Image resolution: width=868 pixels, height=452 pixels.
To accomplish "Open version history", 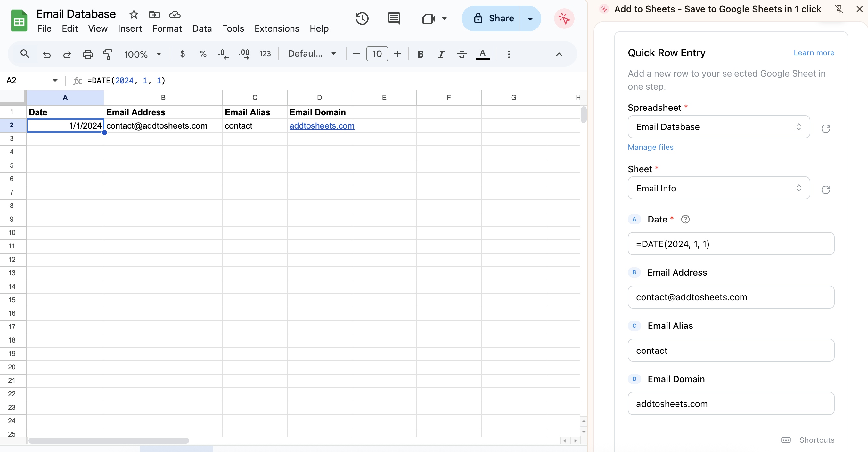I will point(362,19).
